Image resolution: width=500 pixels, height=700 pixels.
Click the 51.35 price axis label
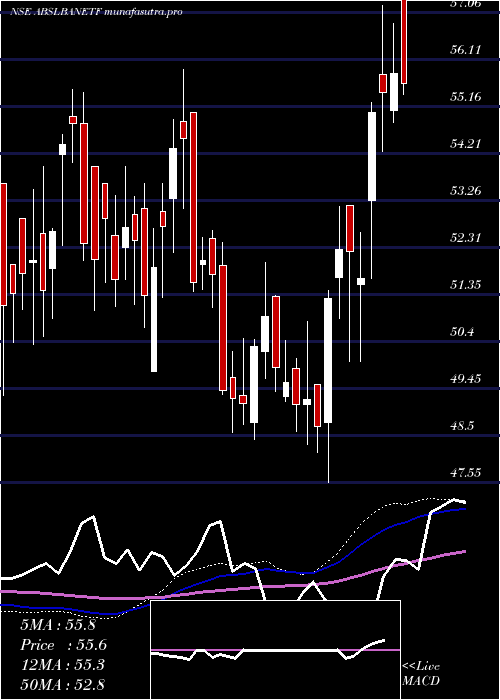click(465, 284)
